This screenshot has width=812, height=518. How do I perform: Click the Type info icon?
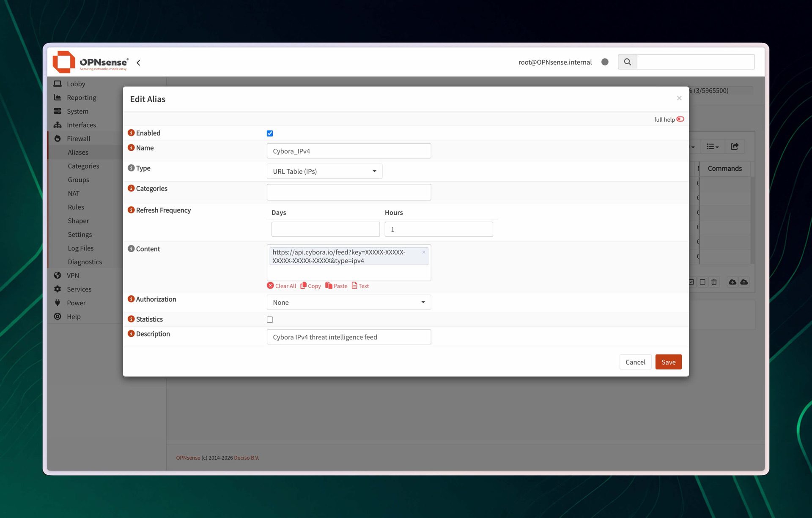(x=131, y=168)
